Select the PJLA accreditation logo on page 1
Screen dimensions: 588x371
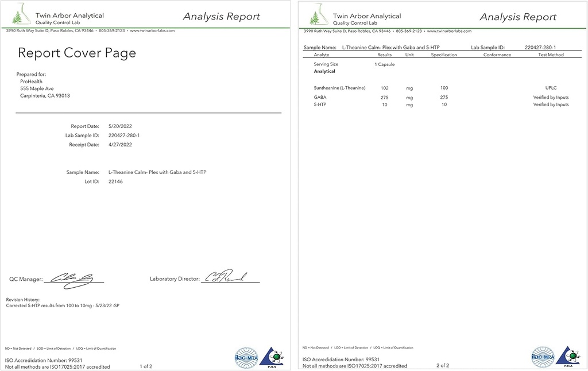(x=272, y=356)
